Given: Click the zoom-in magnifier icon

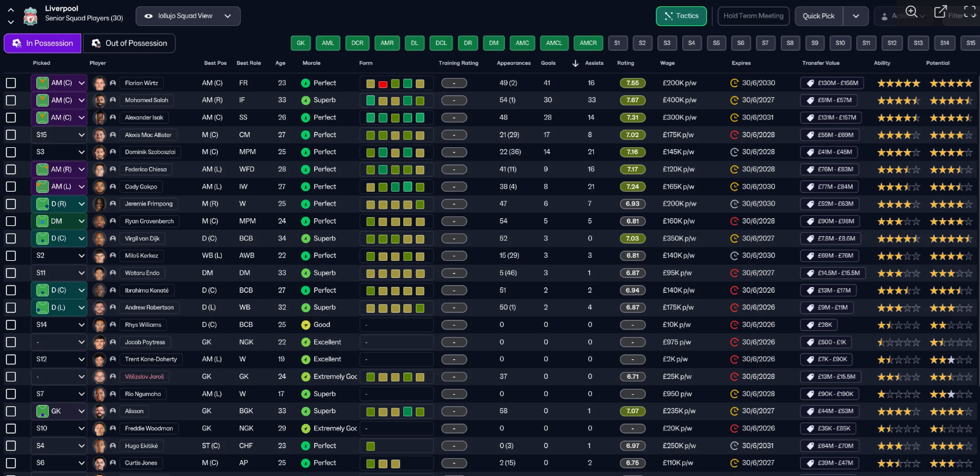Looking at the screenshot, I should (911, 11).
